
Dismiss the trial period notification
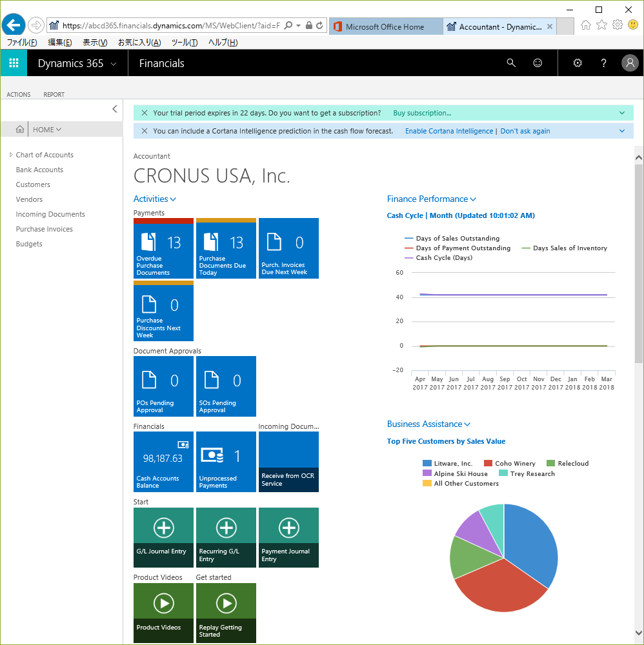(x=145, y=113)
